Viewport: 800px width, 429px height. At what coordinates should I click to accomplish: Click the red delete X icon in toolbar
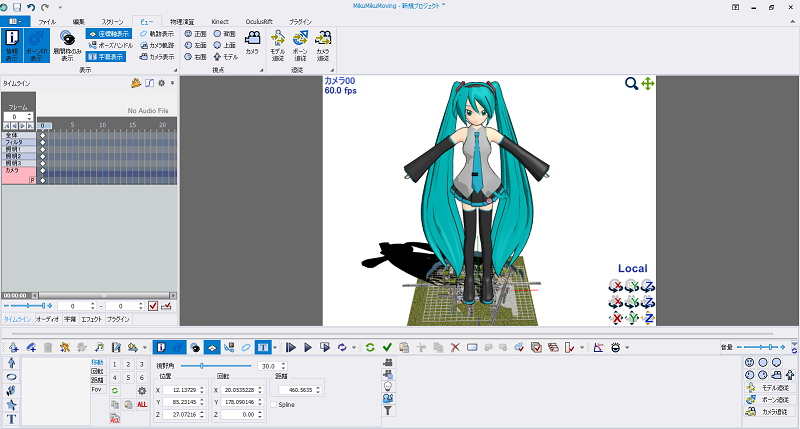(x=455, y=348)
